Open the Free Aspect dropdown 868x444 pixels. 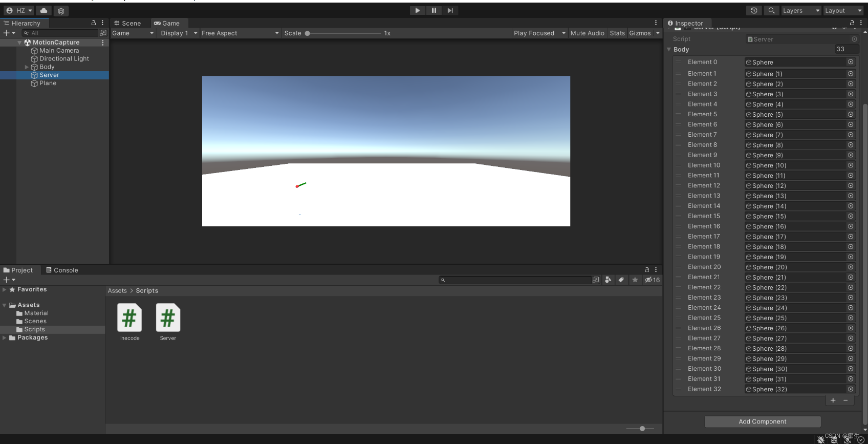click(240, 33)
